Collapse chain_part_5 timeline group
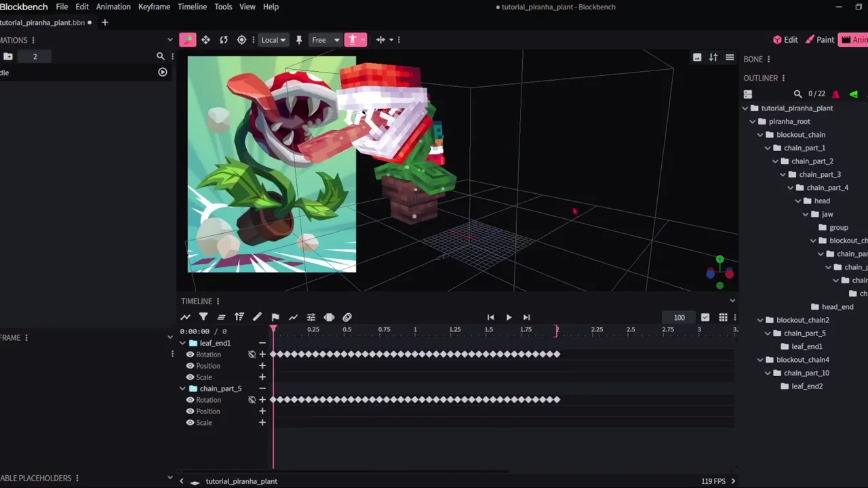 point(182,388)
